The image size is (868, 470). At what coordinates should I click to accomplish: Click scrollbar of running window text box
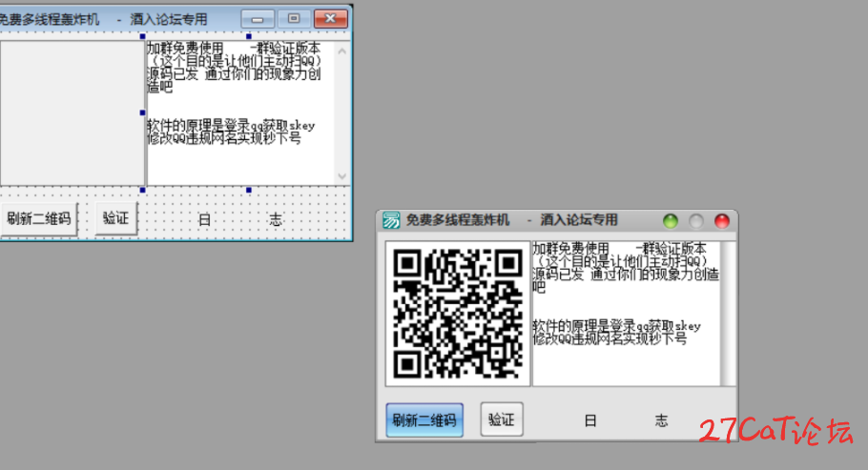729,314
